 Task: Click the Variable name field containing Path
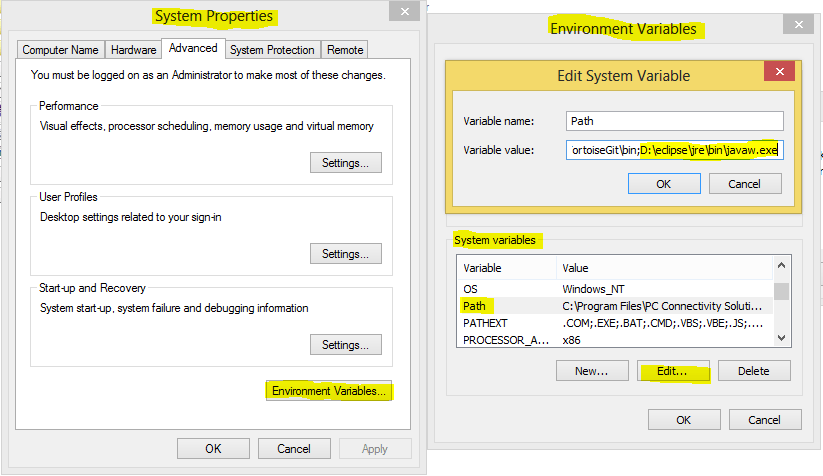(x=674, y=121)
